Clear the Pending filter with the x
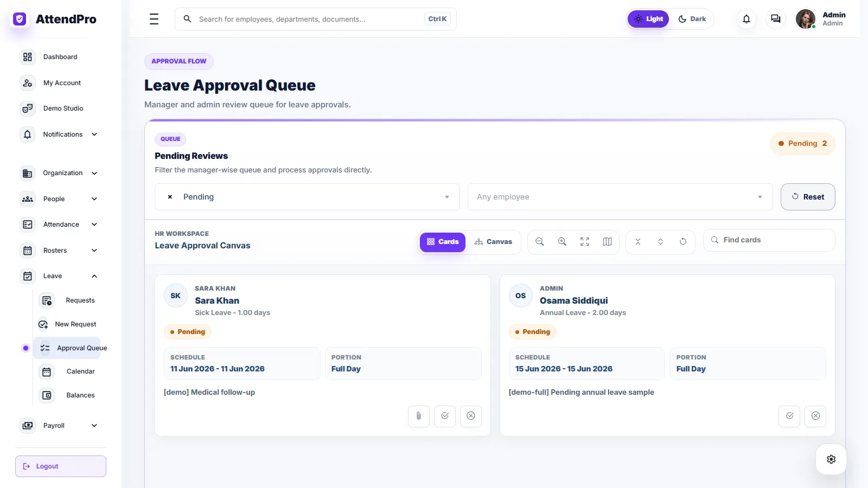Screen dimensions: 868x488 click(170, 197)
